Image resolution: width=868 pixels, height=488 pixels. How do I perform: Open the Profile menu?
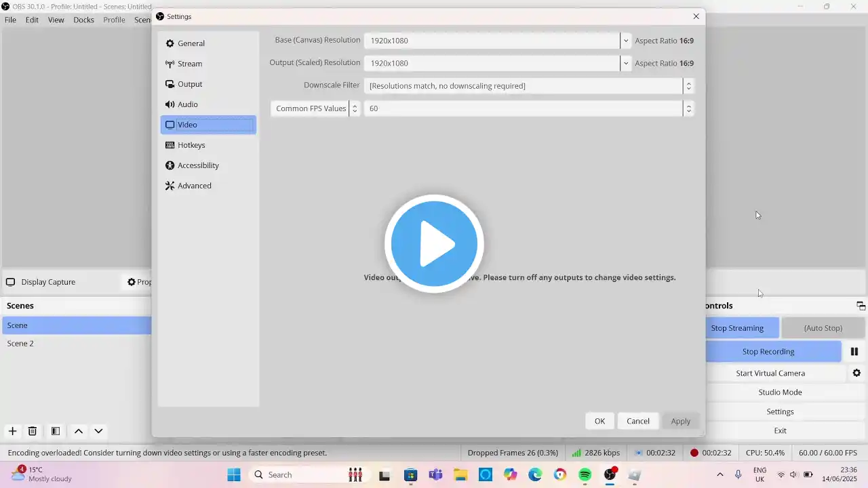click(x=114, y=20)
